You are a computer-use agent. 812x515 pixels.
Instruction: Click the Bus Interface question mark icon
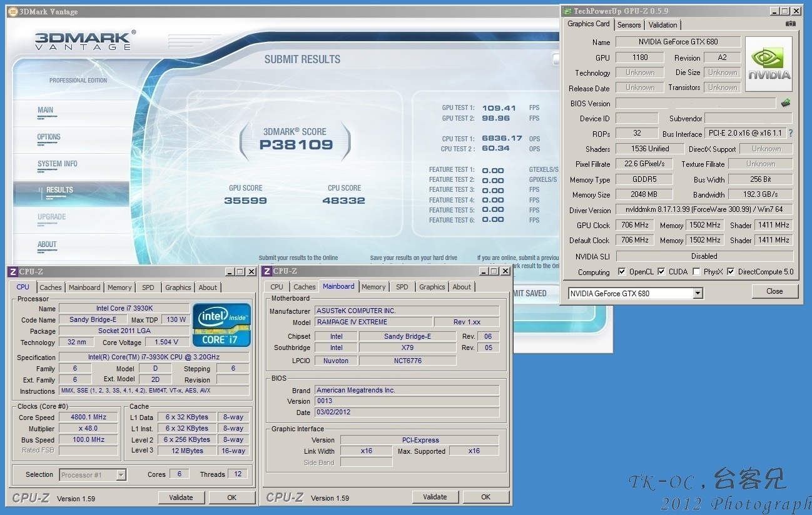(x=791, y=133)
